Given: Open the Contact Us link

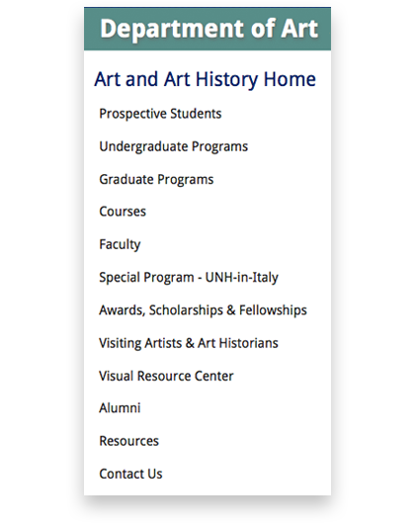Looking at the screenshot, I should [x=130, y=474].
